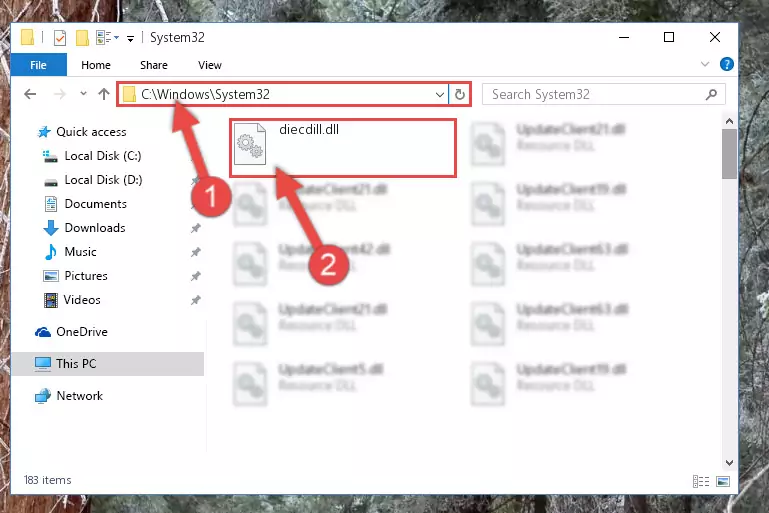
Task: Refresh the System32 folder view
Action: (460, 94)
